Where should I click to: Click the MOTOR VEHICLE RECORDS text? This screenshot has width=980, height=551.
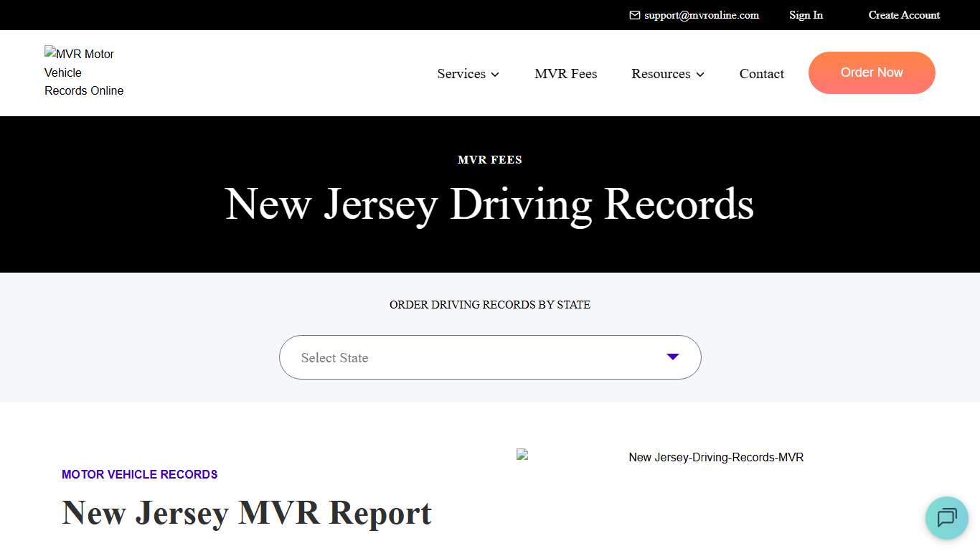click(139, 474)
